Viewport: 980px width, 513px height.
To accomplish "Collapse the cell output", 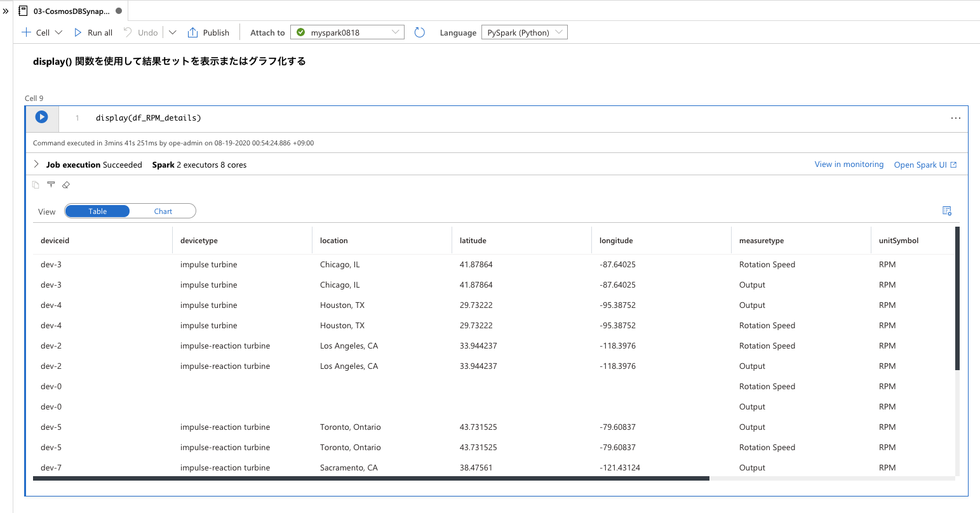I will tap(51, 185).
